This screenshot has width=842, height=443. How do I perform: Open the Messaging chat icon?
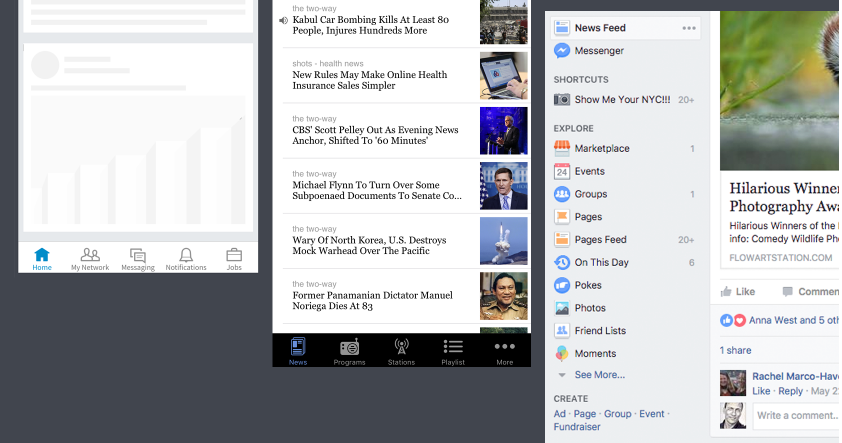tap(137, 255)
